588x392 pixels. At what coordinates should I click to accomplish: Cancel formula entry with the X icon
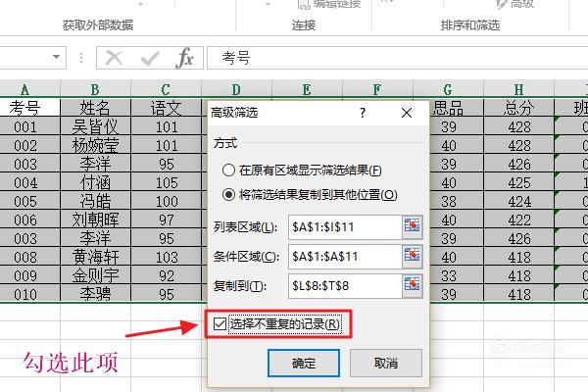coord(114,58)
